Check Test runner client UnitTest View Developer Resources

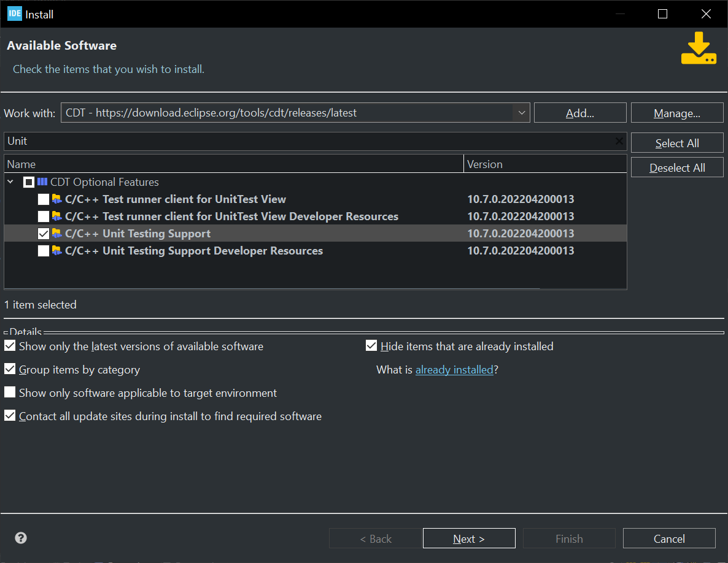[x=44, y=216]
